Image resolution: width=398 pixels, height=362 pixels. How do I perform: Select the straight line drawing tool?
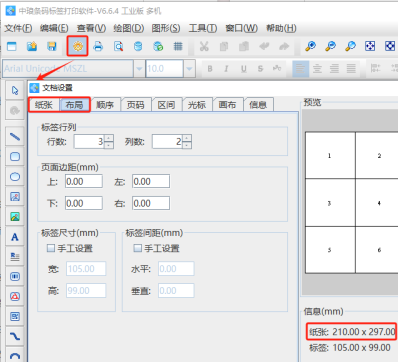tap(15, 136)
